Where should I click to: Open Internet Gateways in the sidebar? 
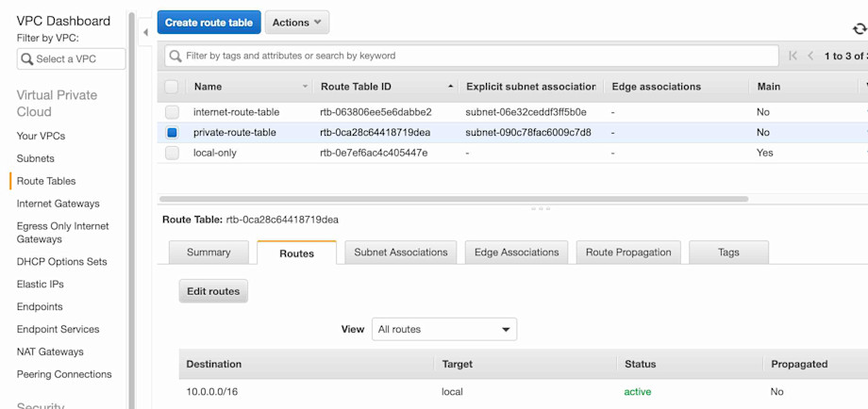[58, 204]
